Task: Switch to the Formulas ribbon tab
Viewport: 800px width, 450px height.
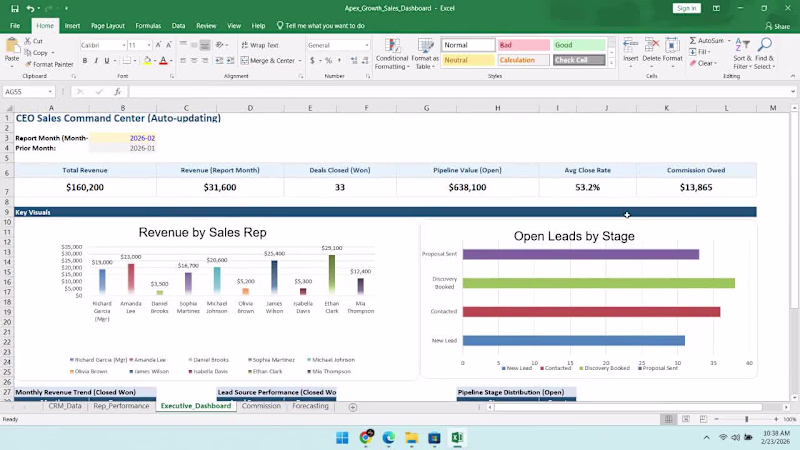Action: tap(148, 26)
